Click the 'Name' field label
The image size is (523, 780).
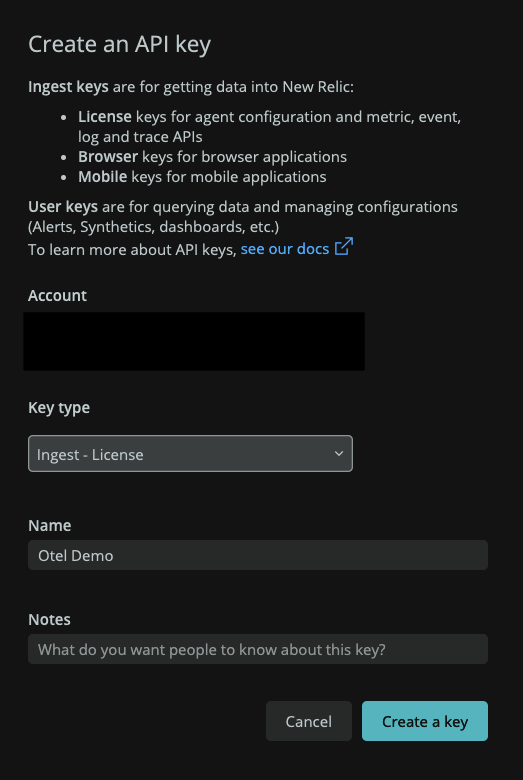pyautogui.click(x=50, y=525)
